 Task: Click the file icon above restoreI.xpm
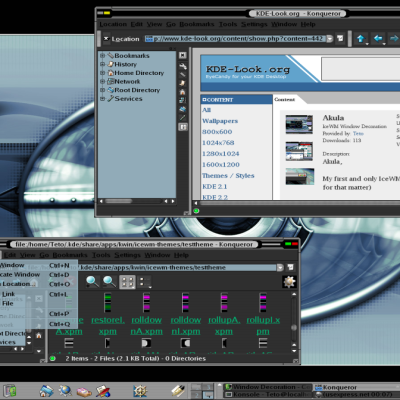(108, 302)
